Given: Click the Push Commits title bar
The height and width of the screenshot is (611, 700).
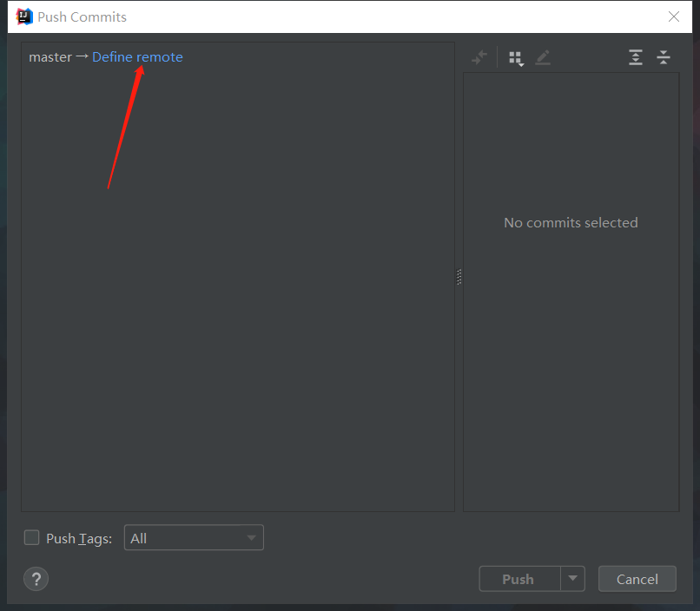Looking at the screenshot, I should 347,16.
